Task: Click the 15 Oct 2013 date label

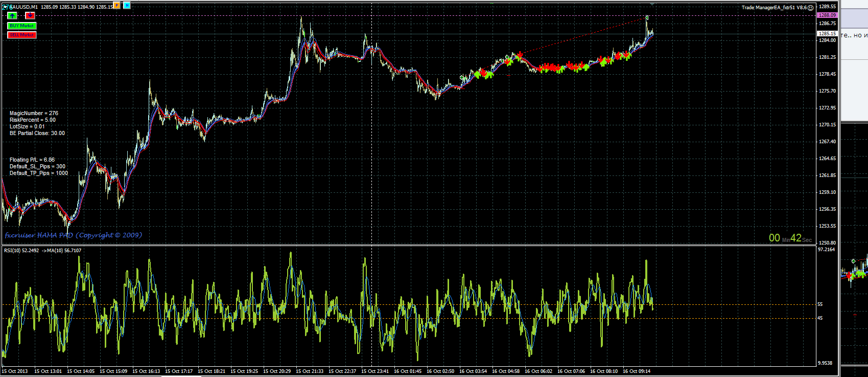Action: tap(15, 371)
